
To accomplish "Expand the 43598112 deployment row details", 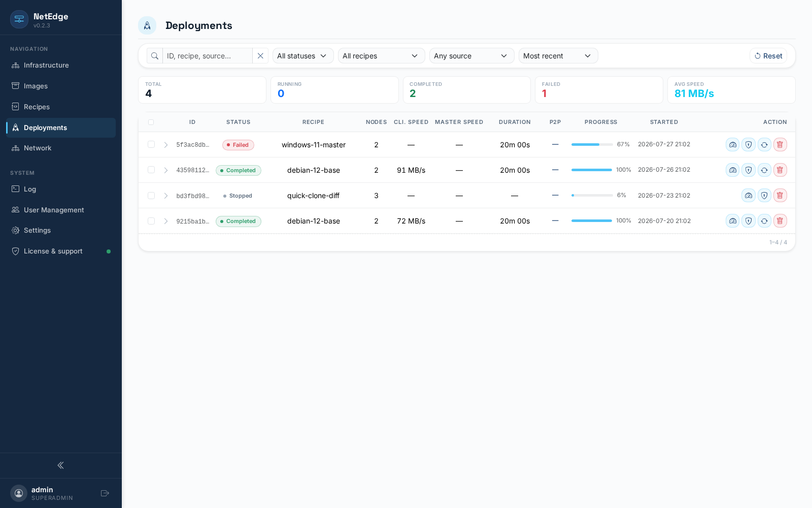I will 166,170.
